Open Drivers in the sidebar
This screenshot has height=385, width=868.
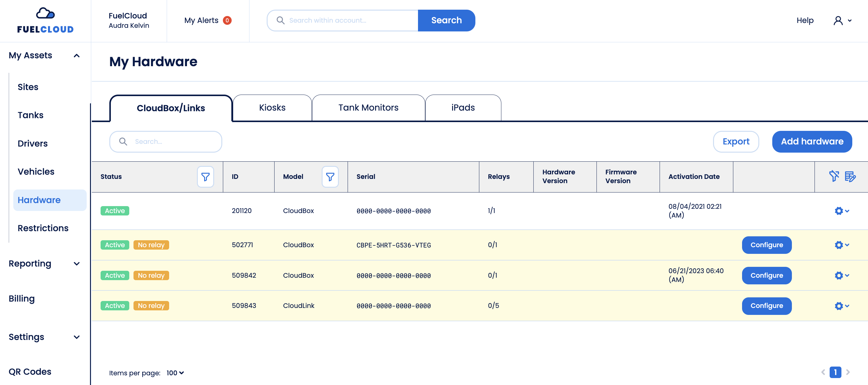pos(33,144)
